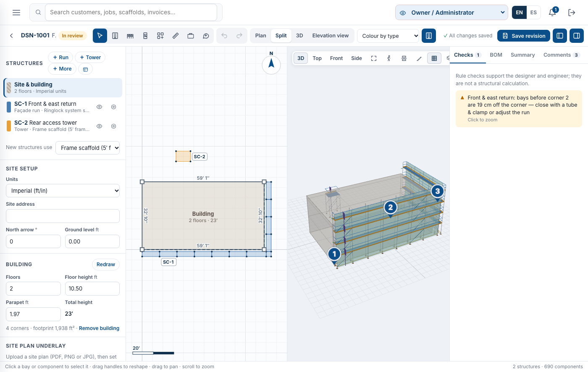
Task: Switch to the Elevation view tab
Action: click(331, 36)
